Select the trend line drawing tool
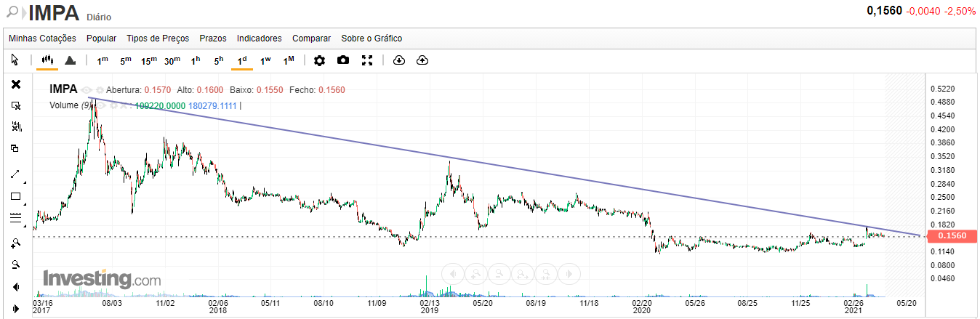 click(x=15, y=174)
